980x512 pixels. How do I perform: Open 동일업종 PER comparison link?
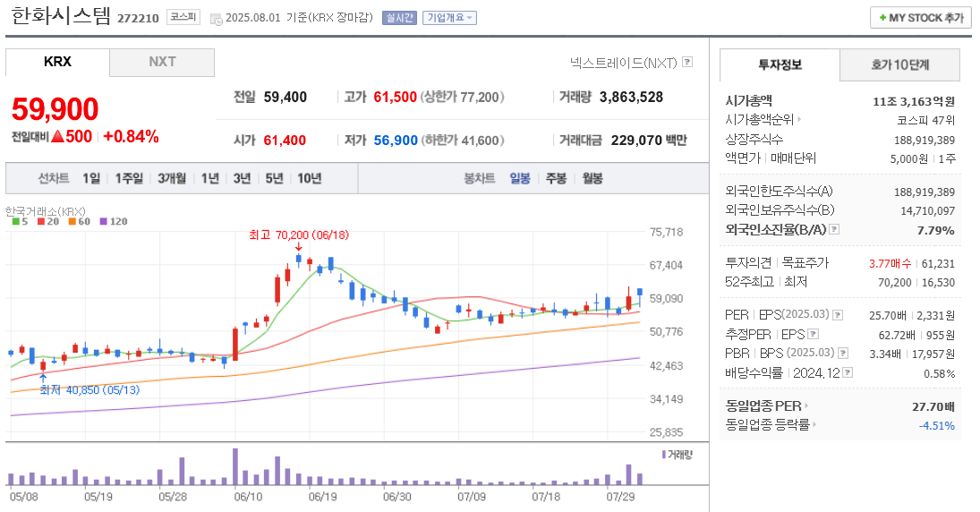click(767, 405)
